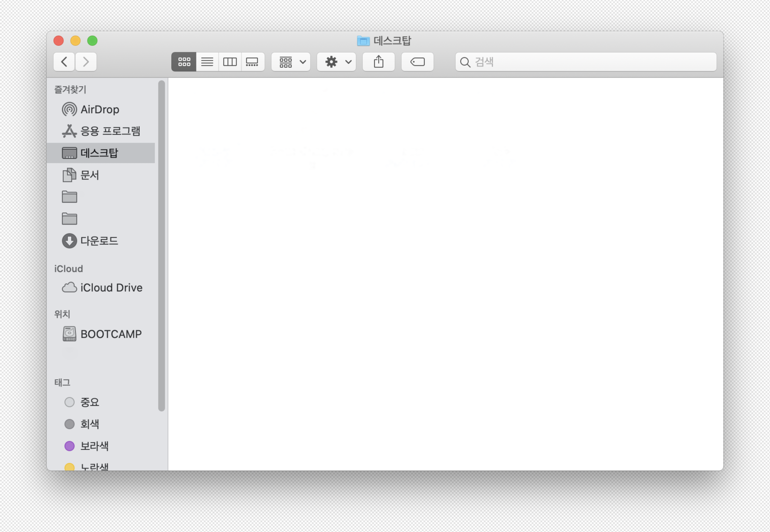Click the Share toolbar icon

(378, 62)
